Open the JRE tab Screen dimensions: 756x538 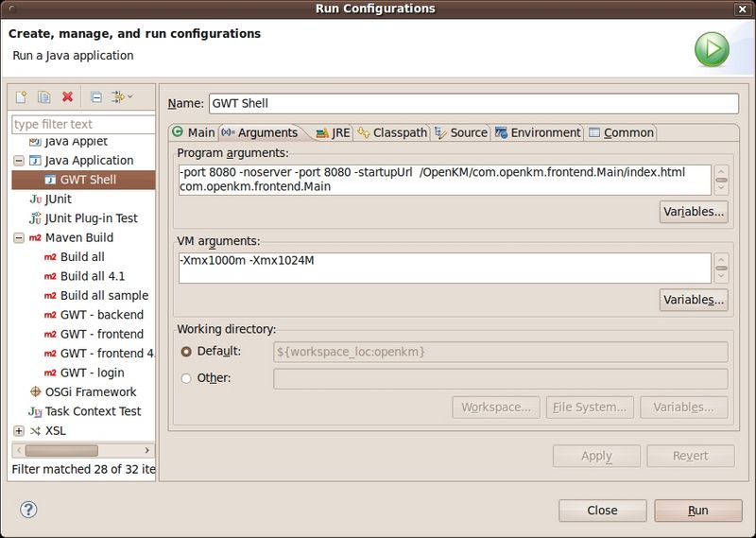334,132
